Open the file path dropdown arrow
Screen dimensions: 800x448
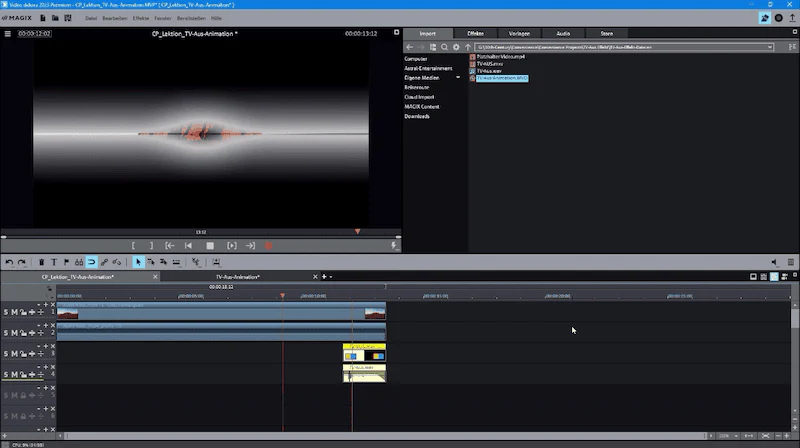click(x=770, y=47)
